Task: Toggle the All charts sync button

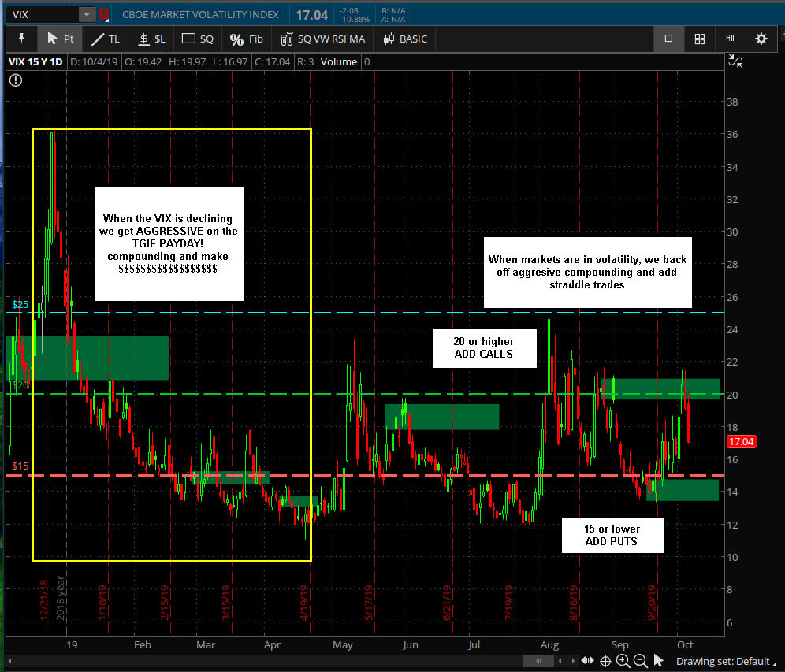Action: pyautogui.click(x=730, y=39)
